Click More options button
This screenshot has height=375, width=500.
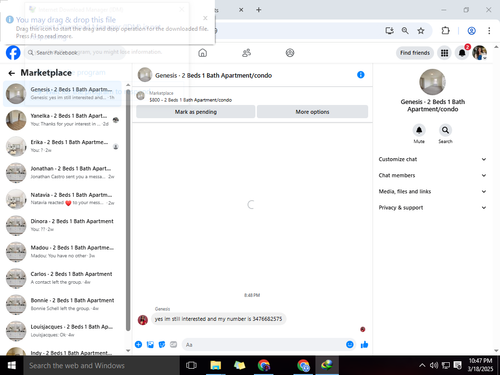[x=312, y=112]
